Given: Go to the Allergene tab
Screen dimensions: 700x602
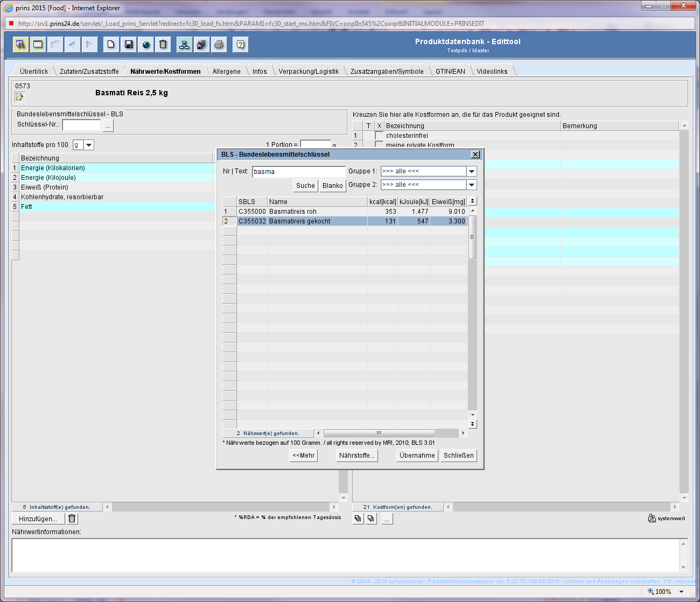Looking at the screenshot, I should click(x=227, y=71).
